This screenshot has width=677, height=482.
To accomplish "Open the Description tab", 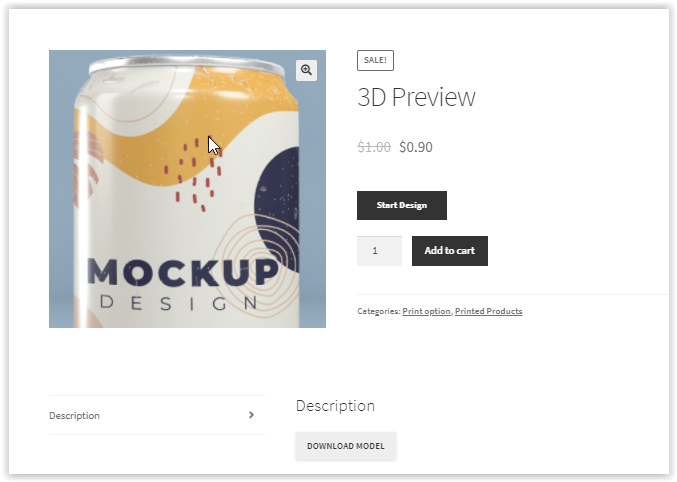I will coord(156,415).
